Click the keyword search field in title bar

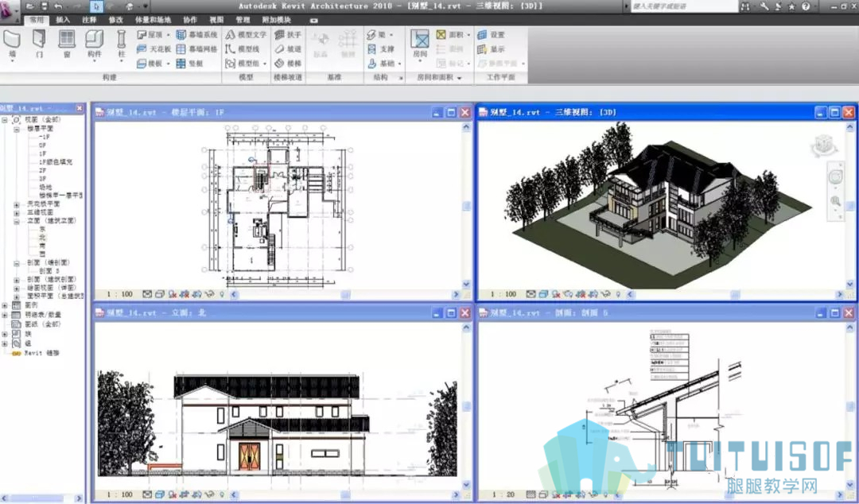(684, 6)
